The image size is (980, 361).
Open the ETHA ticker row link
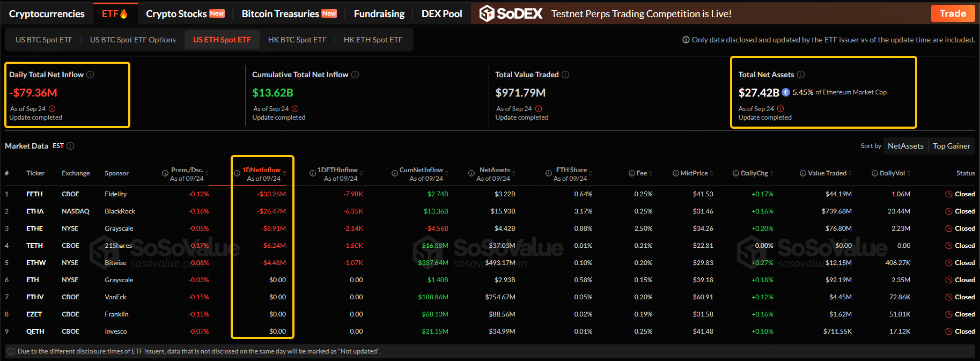click(x=35, y=211)
